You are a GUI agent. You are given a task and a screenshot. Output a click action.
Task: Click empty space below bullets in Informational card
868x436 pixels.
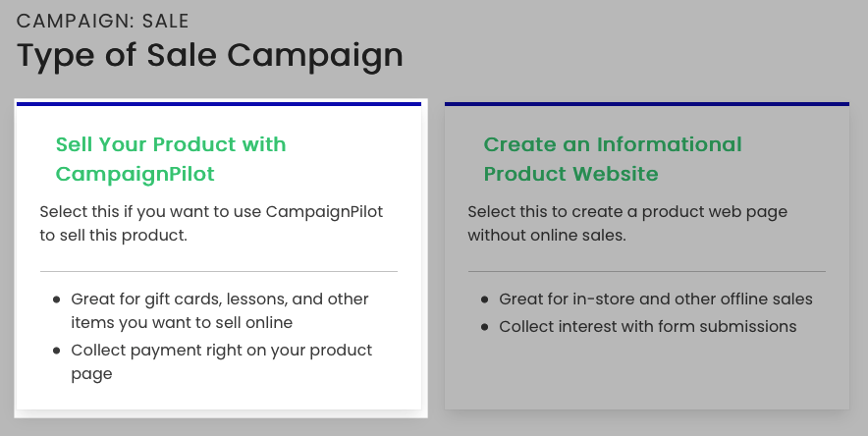tap(647, 373)
